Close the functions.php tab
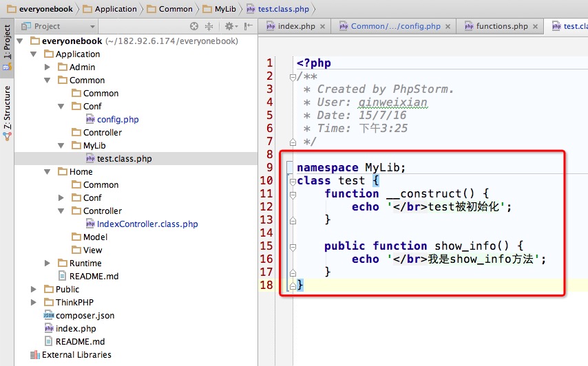This screenshot has width=588, height=366. pyautogui.click(x=535, y=27)
